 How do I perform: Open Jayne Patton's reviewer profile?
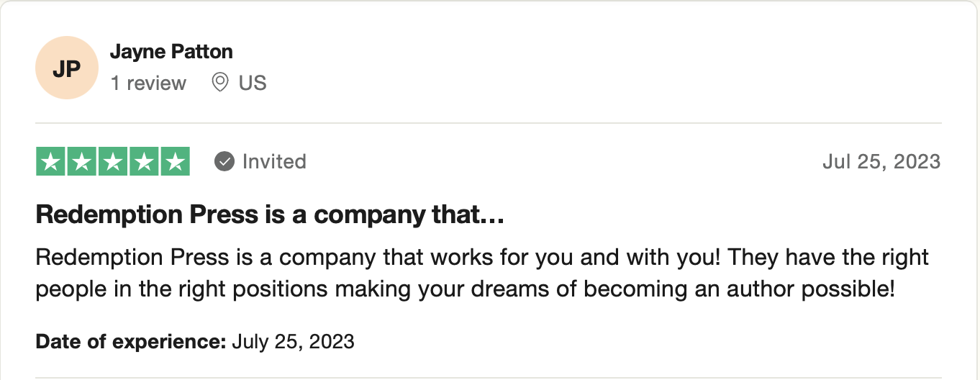coord(171,52)
